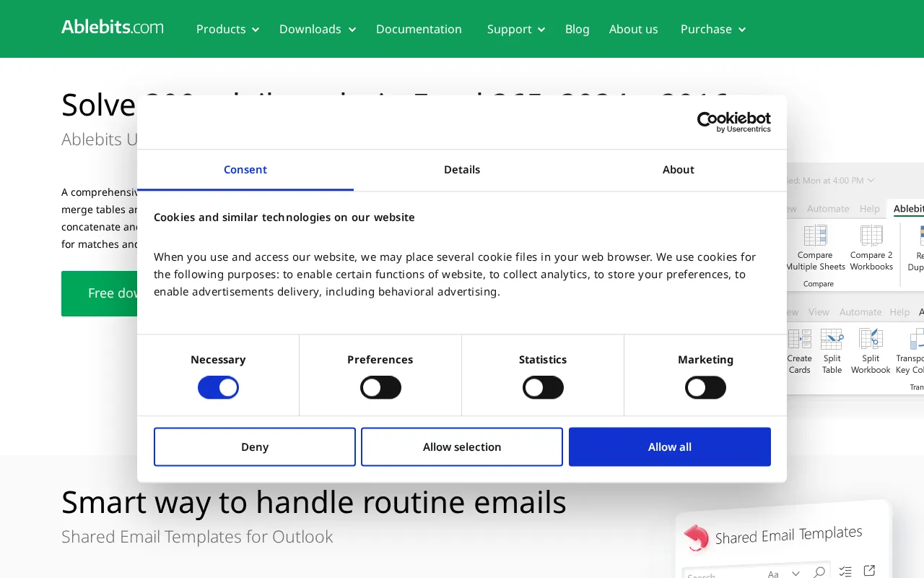Click the pop-out icon in Shared Email Templates
The image size is (924, 578).
(870, 570)
